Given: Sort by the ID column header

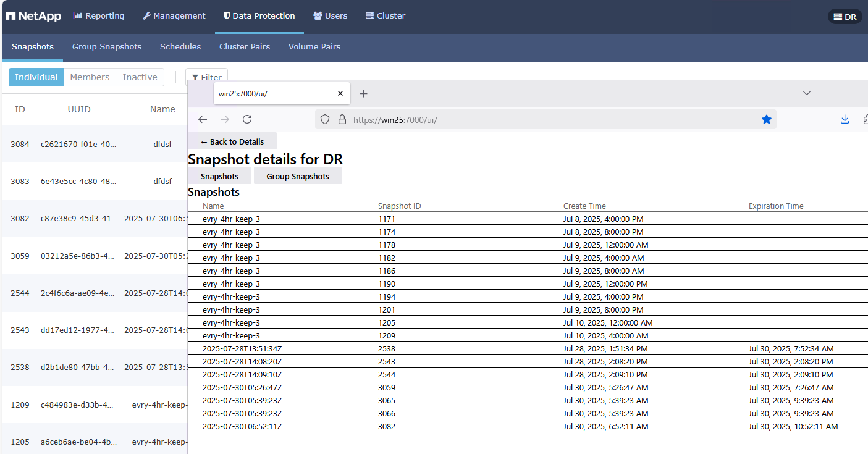Looking at the screenshot, I should tap(20, 109).
